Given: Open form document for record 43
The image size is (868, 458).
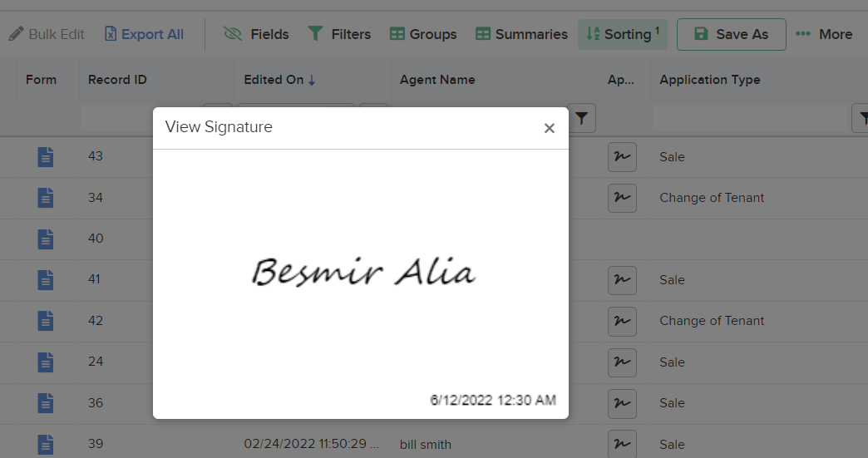Looking at the screenshot, I should [x=46, y=156].
